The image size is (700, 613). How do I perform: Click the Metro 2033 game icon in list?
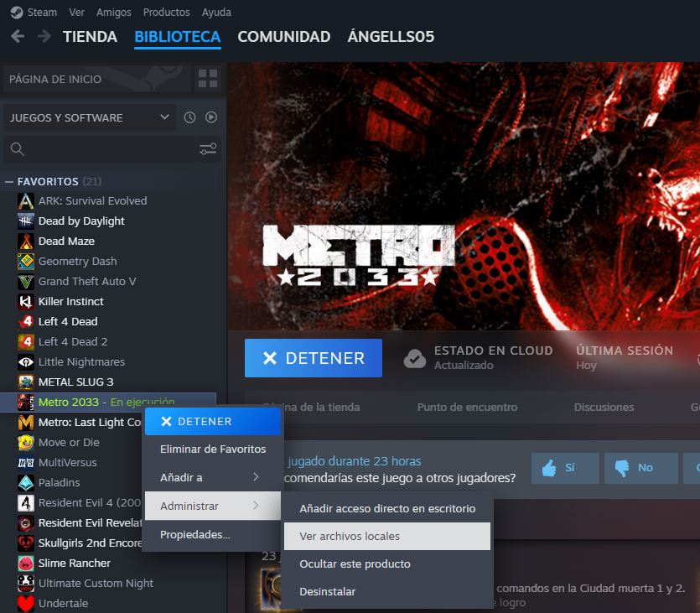[x=26, y=402]
